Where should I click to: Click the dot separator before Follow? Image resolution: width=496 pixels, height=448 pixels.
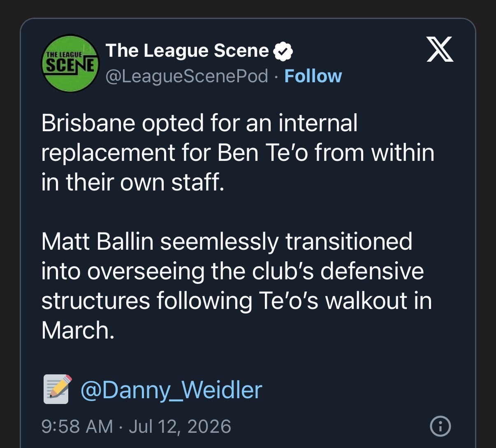pyautogui.click(x=276, y=77)
